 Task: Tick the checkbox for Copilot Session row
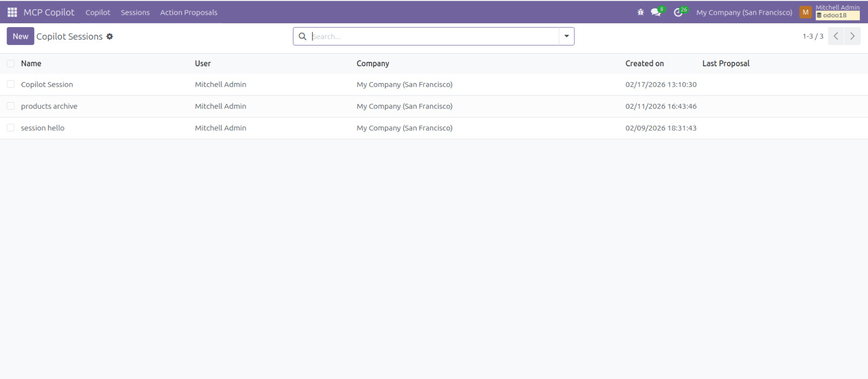tap(11, 84)
